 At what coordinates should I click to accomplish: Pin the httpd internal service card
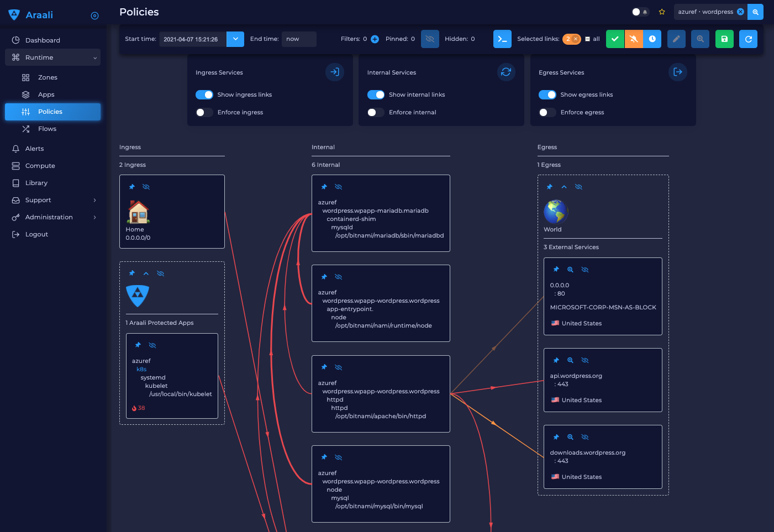(x=324, y=367)
